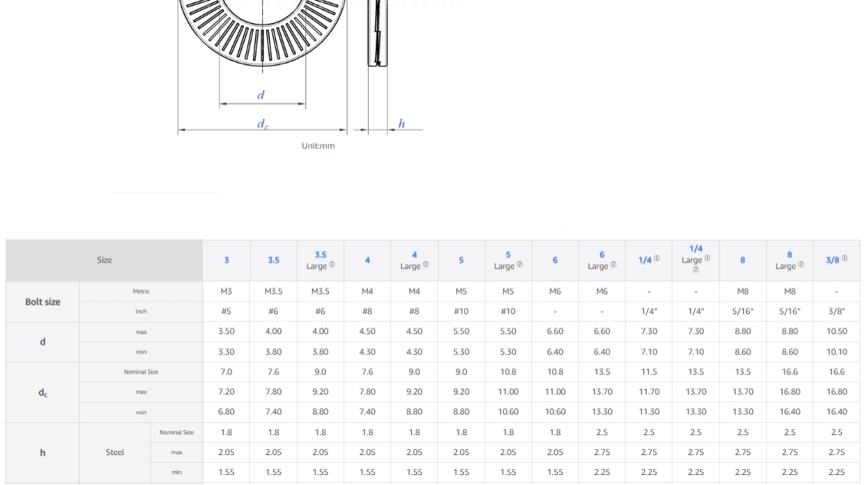
Task: Select the 10.50 max value cell
Action: point(836,332)
